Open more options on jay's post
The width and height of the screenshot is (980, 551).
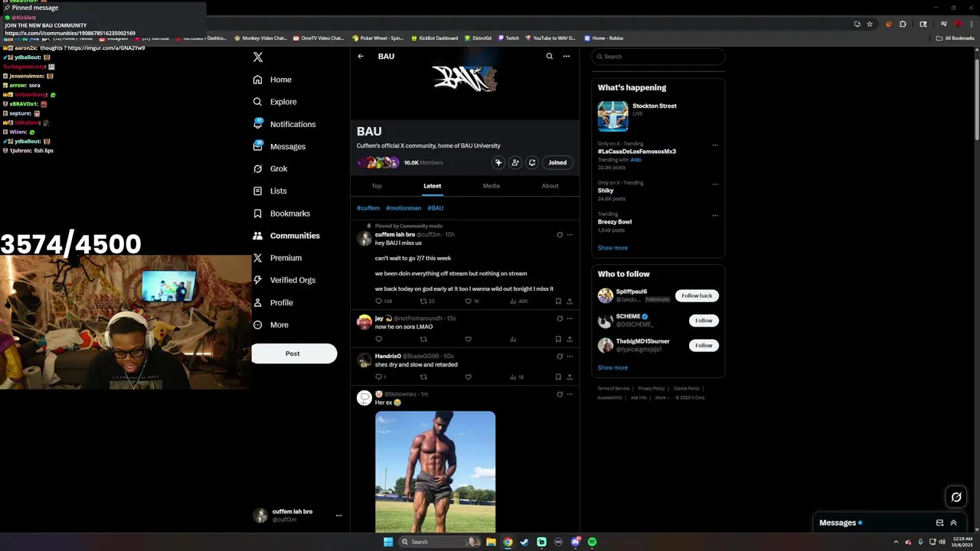click(x=570, y=318)
